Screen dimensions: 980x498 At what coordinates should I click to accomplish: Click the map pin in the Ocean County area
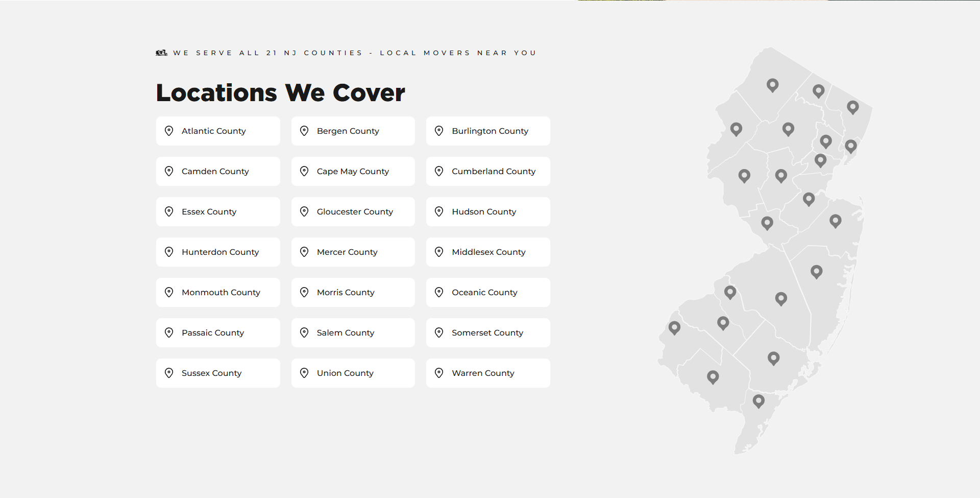[x=816, y=272]
